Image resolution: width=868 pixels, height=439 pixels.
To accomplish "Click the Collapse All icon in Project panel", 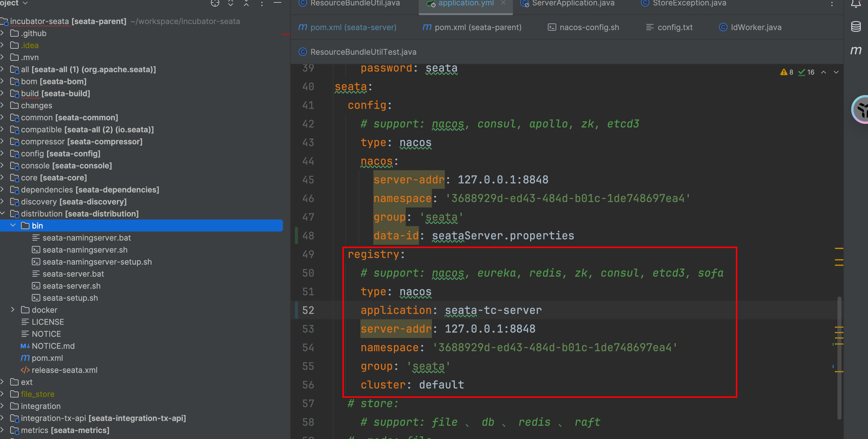I will coord(246,3).
